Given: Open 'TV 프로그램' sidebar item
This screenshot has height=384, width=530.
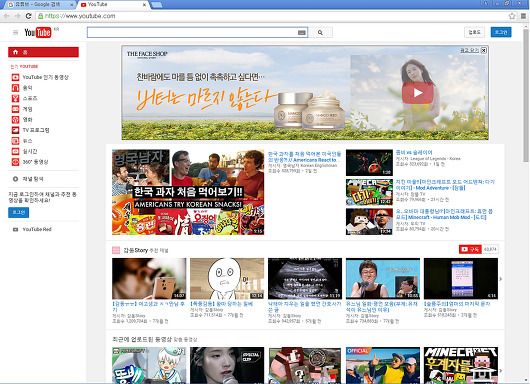Looking at the screenshot, I should coord(36,130).
